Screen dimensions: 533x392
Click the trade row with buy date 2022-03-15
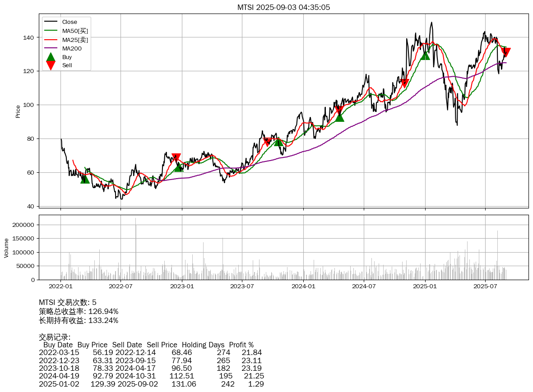click(150, 352)
